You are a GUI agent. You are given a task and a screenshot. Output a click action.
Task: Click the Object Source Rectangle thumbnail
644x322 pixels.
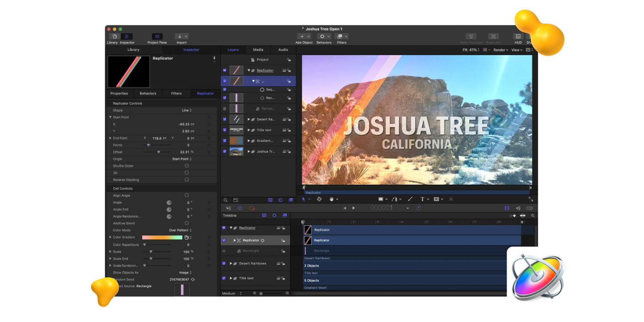pyautogui.click(x=182, y=289)
